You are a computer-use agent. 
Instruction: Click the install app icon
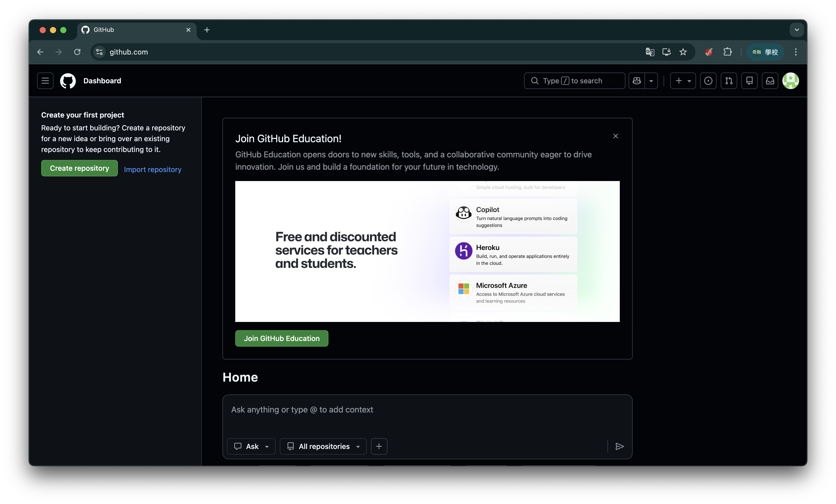[x=666, y=52]
